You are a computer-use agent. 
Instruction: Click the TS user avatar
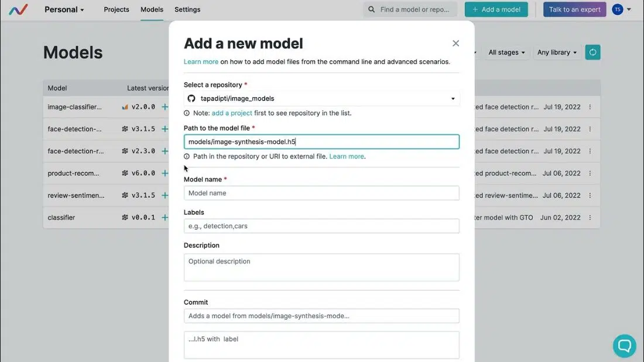[x=618, y=9]
